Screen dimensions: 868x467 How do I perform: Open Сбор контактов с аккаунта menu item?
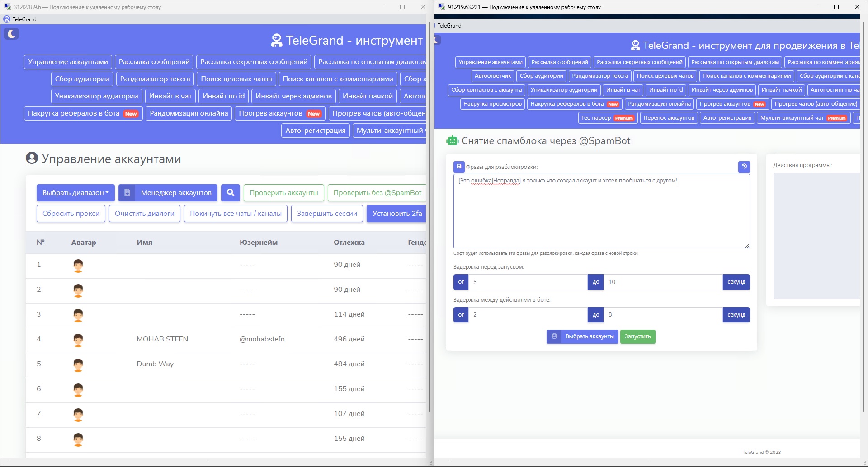[x=486, y=90]
